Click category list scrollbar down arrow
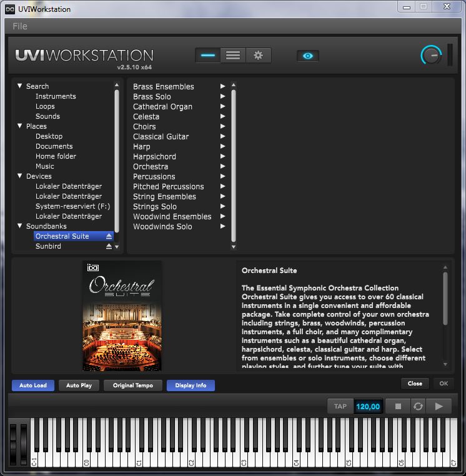Viewport: 466px width, 476px height. tap(234, 247)
